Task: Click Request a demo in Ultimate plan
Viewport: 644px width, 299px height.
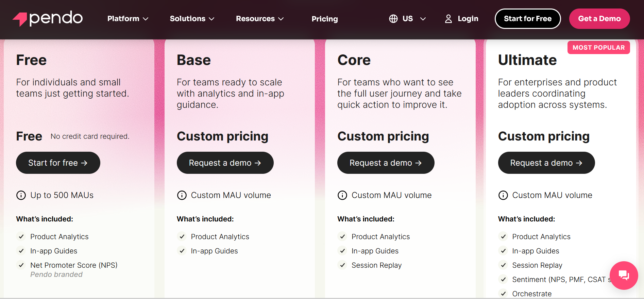Action: click(x=546, y=163)
